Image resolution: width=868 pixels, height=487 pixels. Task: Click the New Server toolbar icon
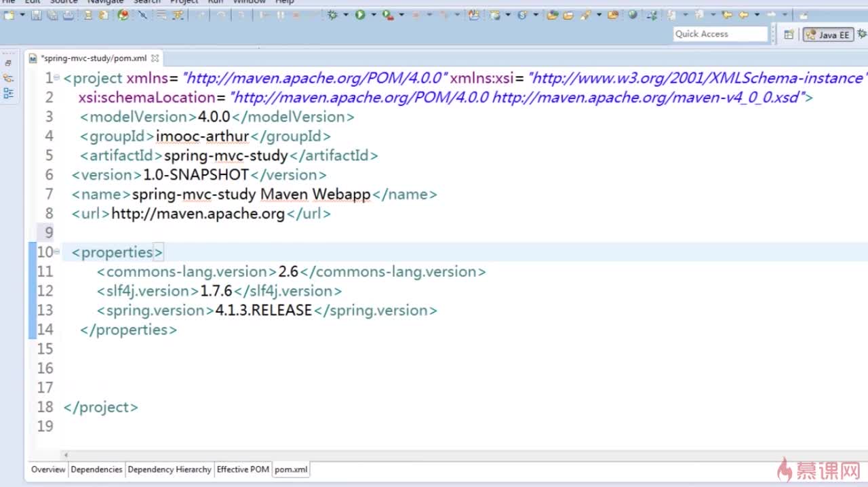click(x=473, y=14)
